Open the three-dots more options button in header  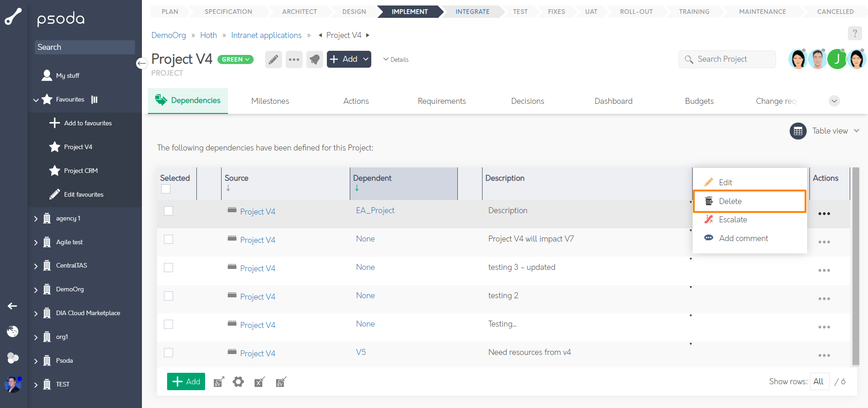point(294,59)
